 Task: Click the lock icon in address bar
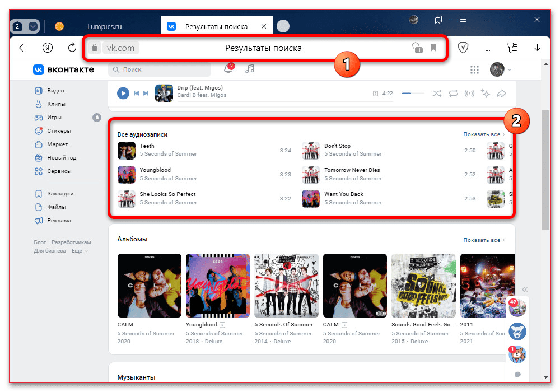tap(94, 48)
